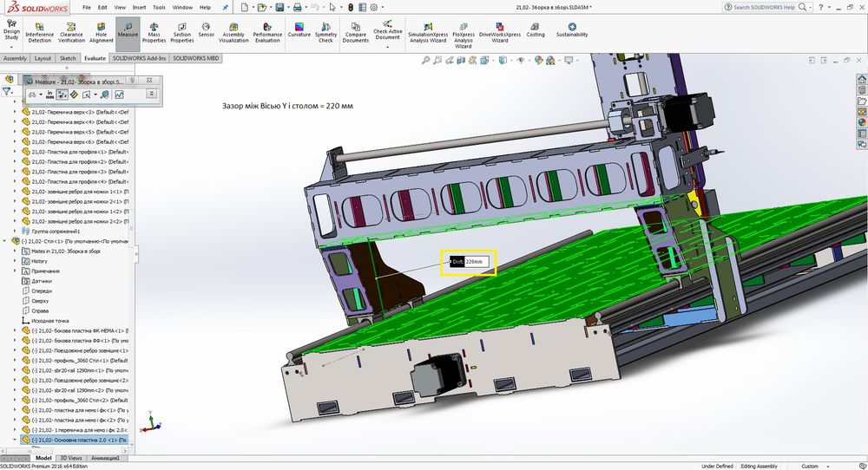Switch to SOLIDWORKS Add-Ins tab
Screen dimensions: 868x470
[139, 58]
